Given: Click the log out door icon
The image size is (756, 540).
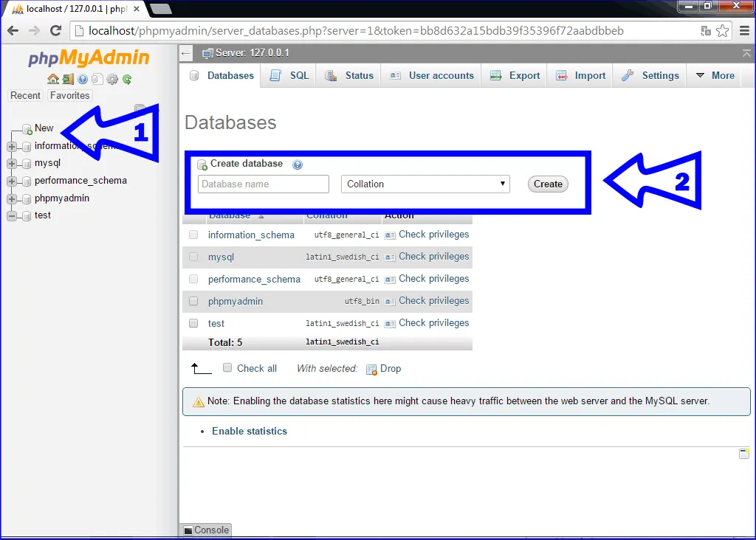Looking at the screenshot, I should (x=68, y=79).
